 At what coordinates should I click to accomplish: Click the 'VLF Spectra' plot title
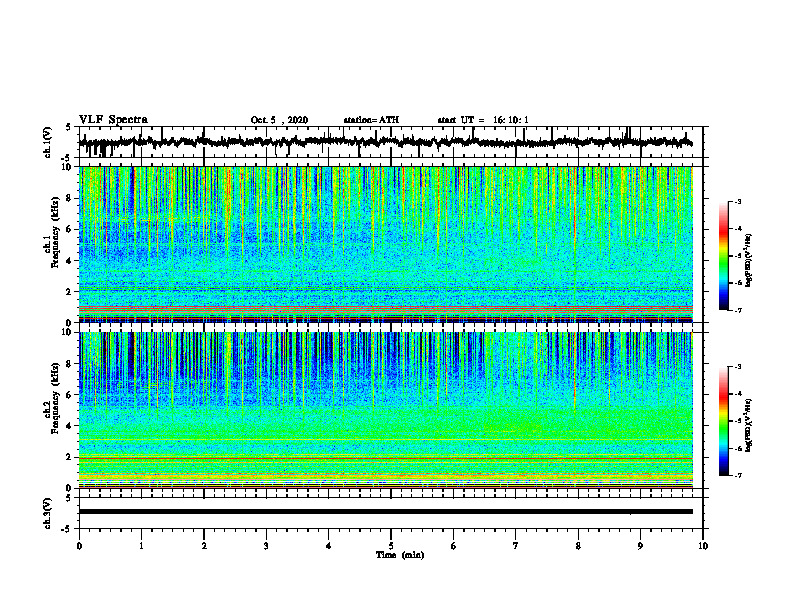tap(114, 120)
